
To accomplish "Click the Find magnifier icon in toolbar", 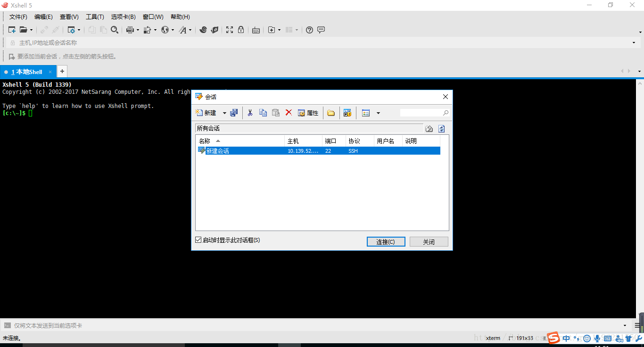I will pyautogui.click(x=115, y=30).
